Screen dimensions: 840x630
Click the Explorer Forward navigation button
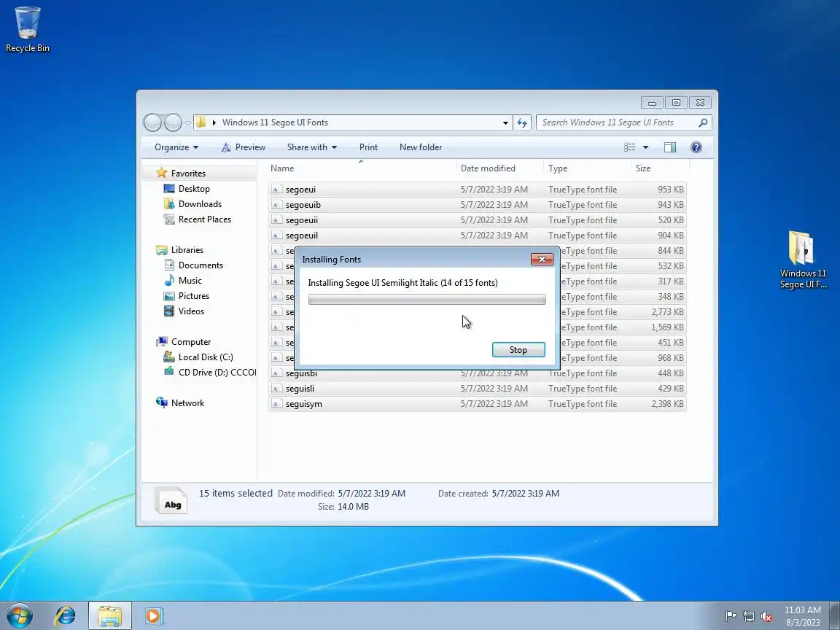click(x=173, y=122)
